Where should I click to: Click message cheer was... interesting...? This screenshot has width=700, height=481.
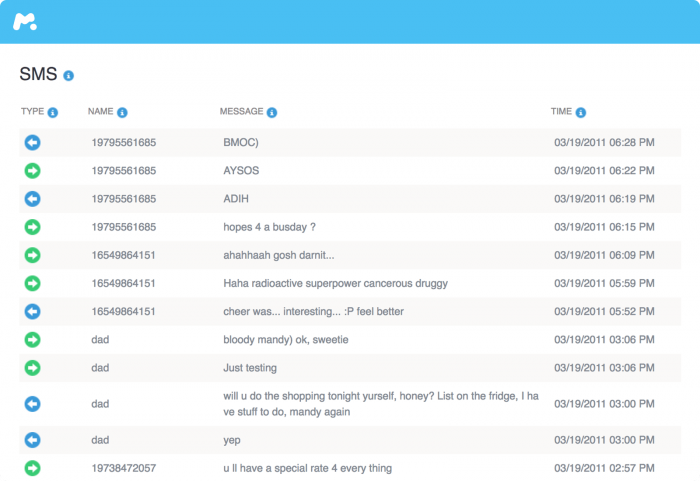(x=313, y=311)
